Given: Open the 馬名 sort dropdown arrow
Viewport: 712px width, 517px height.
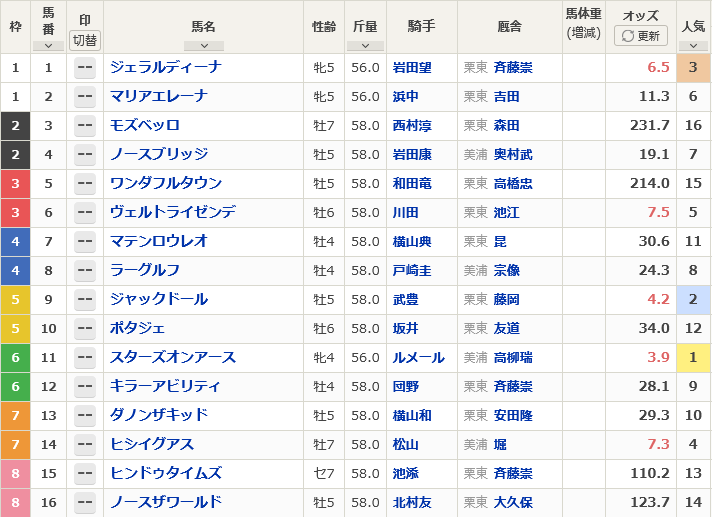Looking at the screenshot, I should [x=204, y=46].
